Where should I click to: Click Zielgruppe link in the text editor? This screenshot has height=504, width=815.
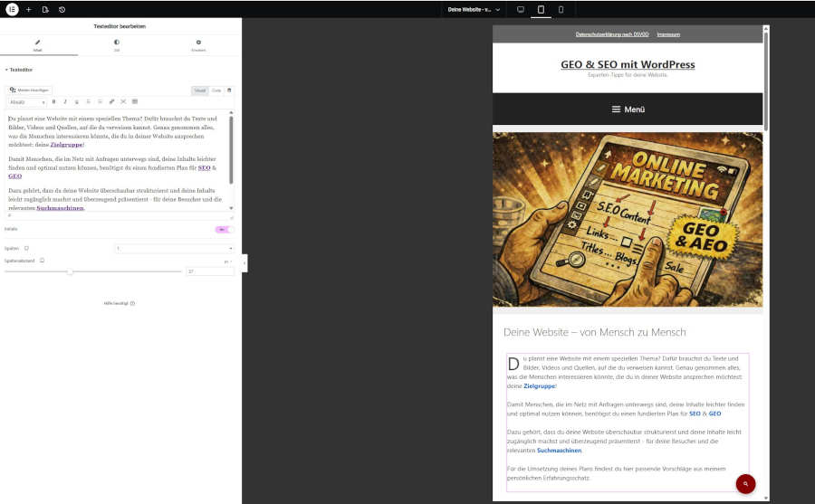(66, 145)
